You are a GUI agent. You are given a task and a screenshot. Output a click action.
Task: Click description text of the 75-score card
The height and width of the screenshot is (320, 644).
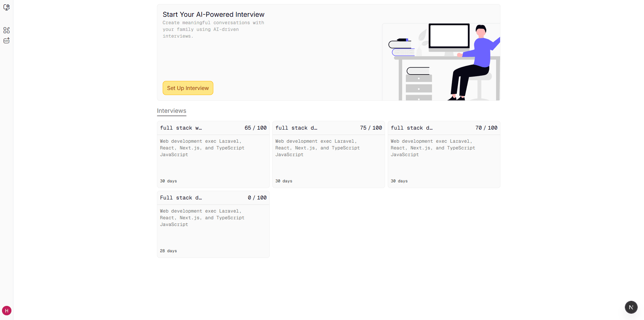point(318,148)
